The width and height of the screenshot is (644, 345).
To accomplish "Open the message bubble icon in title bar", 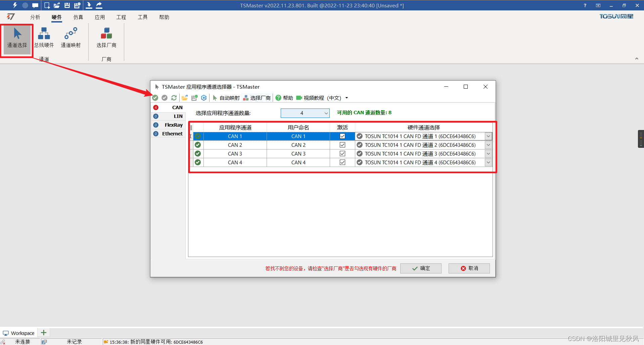I will (35, 5).
